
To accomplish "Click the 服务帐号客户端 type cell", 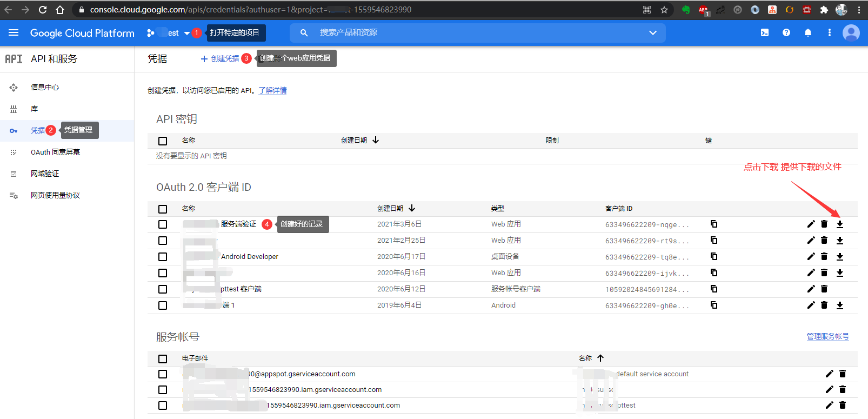I will click(516, 289).
